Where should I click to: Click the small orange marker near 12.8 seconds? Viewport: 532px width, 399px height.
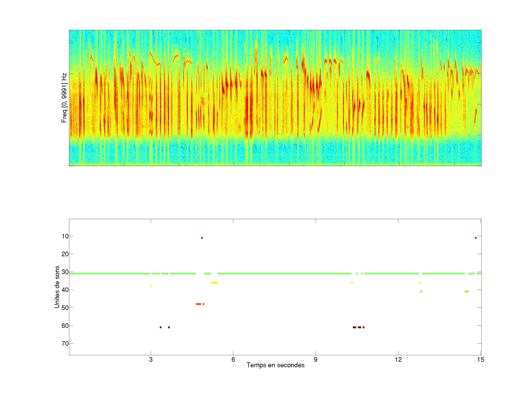point(421,291)
